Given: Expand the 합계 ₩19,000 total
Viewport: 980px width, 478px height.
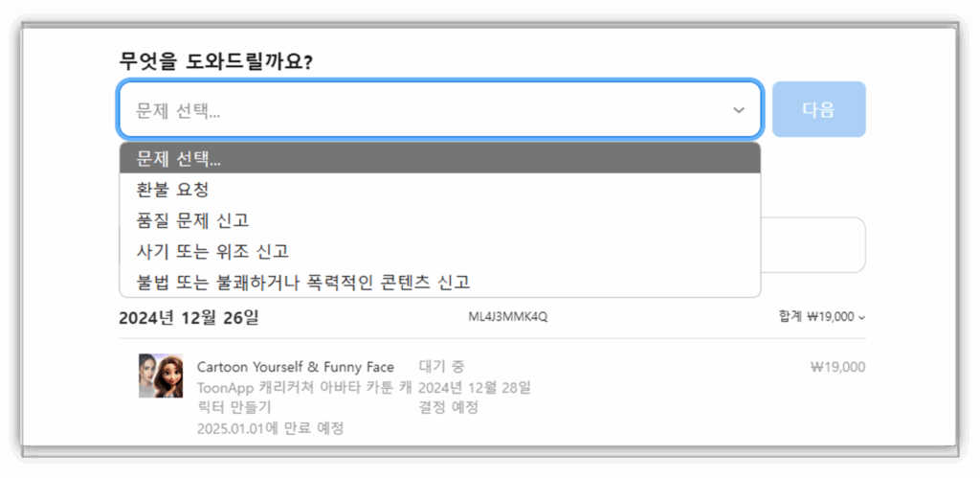Looking at the screenshot, I should pyautogui.click(x=822, y=316).
